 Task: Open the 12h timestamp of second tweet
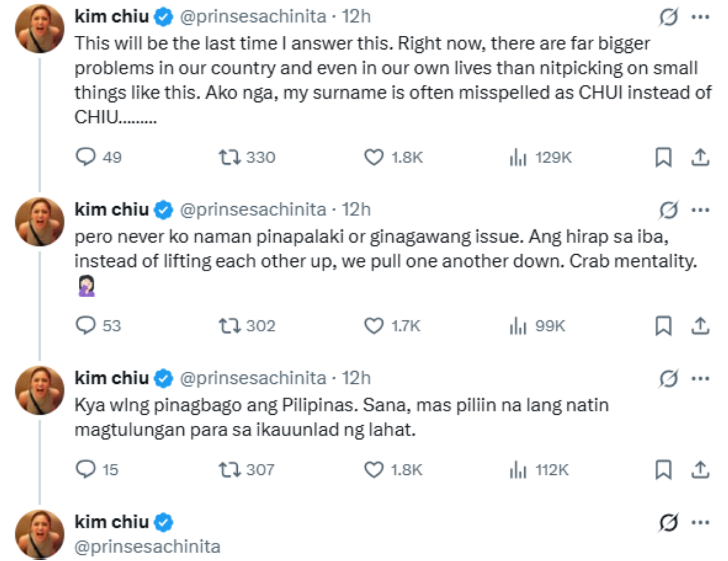click(x=356, y=210)
